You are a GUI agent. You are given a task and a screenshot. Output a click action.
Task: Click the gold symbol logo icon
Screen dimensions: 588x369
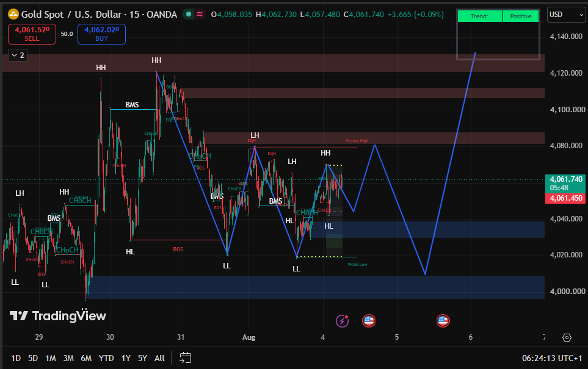(13, 15)
